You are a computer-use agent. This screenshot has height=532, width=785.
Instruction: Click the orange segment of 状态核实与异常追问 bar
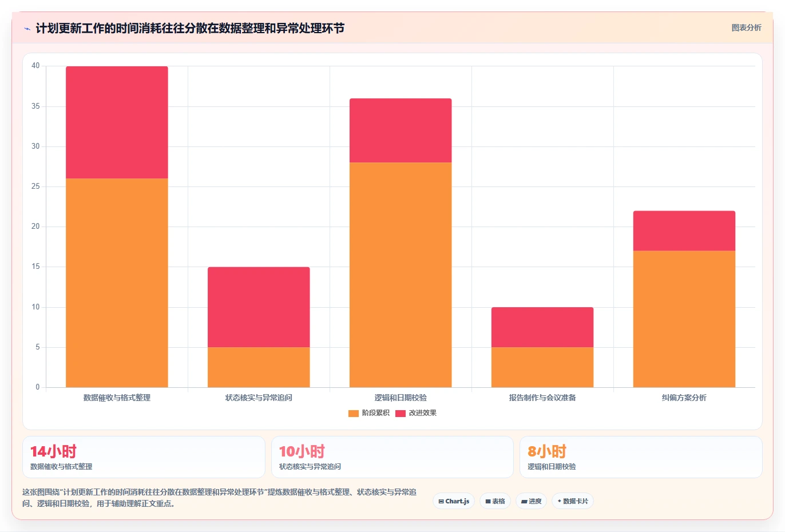[x=259, y=367]
